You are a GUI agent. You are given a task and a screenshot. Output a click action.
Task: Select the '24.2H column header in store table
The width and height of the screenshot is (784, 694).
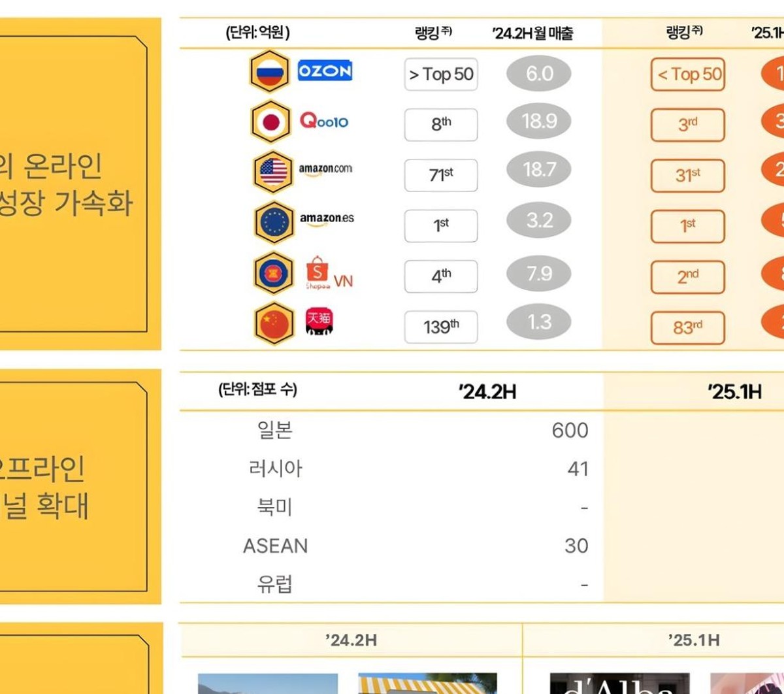[487, 392]
